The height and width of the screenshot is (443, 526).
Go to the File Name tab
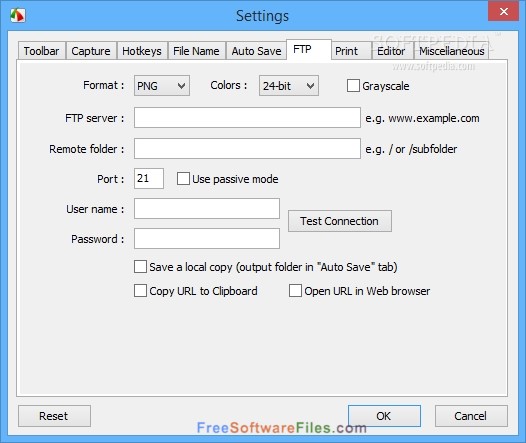coord(196,51)
